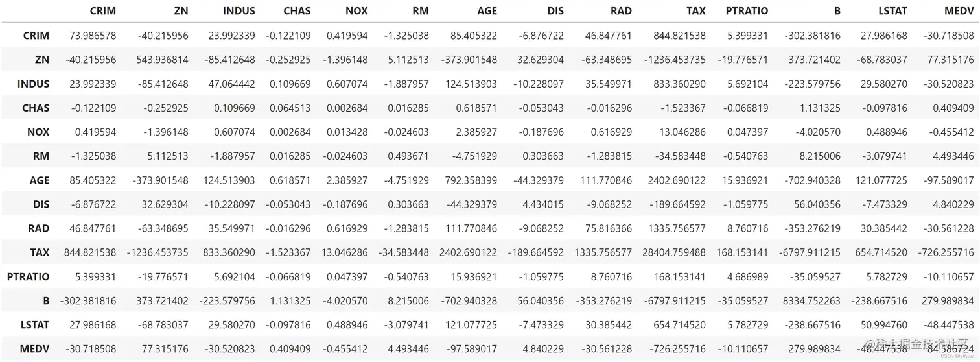The width and height of the screenshot is (980, 362).
Task: Click the cell value 4.686989
Action: pos(747,276)
